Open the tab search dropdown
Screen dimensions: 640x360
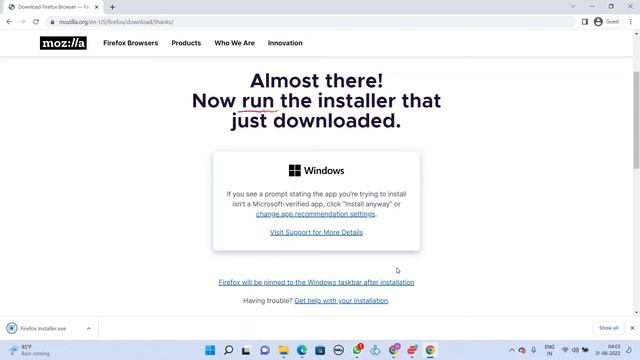click(573, 7)
